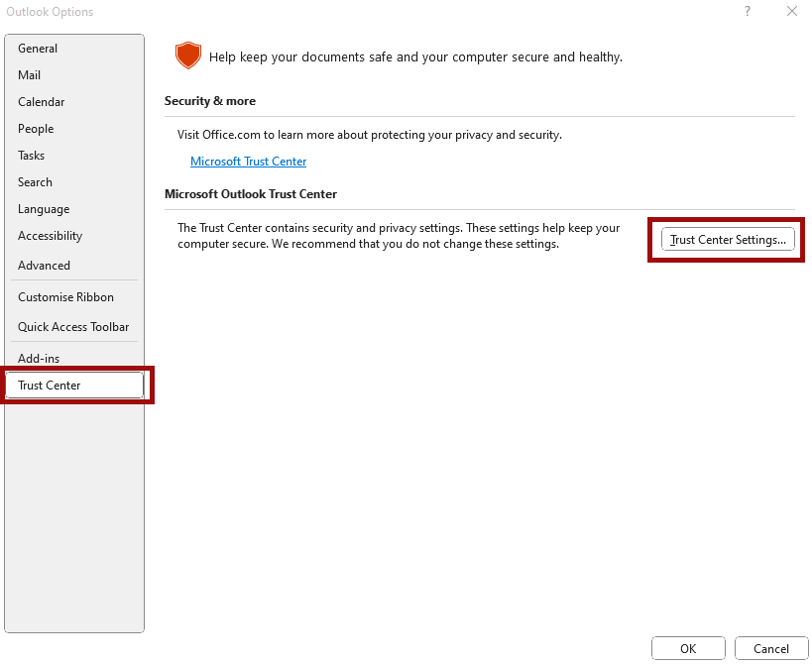Select Trust Center in sidebar
This screenshot has height=664, width=812.
coord(74,386)
